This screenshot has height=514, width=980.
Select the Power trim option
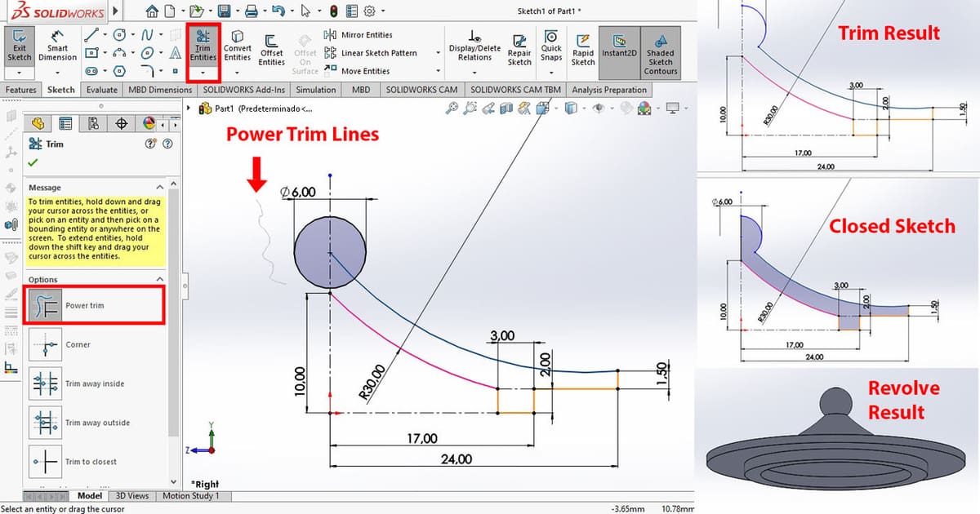pos(96,305)
